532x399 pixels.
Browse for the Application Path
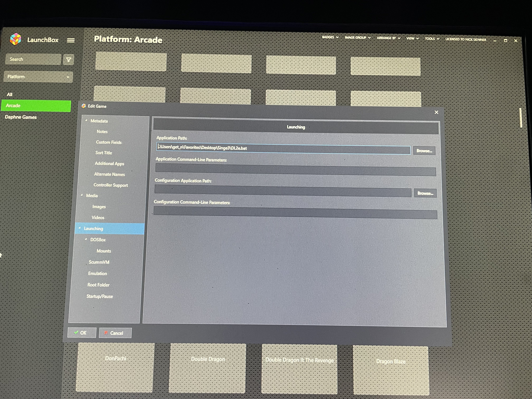tap(424, 151)
